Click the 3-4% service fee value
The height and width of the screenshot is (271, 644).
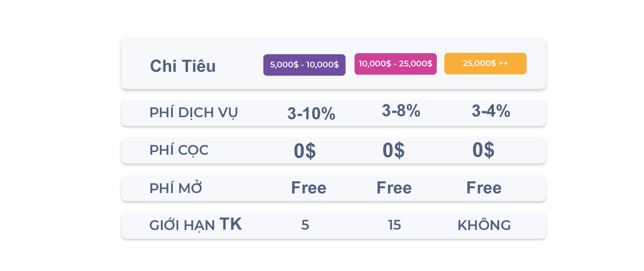(491, 111)
